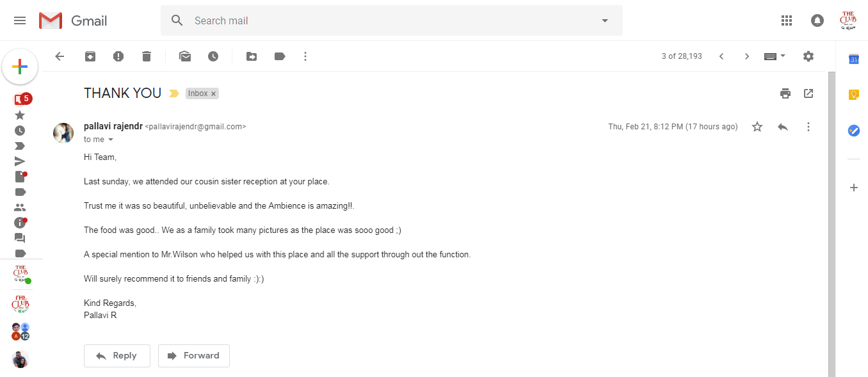Print the email conversation
This screenshot has height=377, width=868.
pyautogui.click(x=785, y=93)
